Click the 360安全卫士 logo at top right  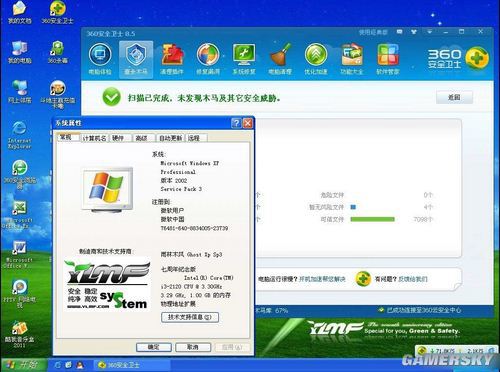click(x=458, y=58)
